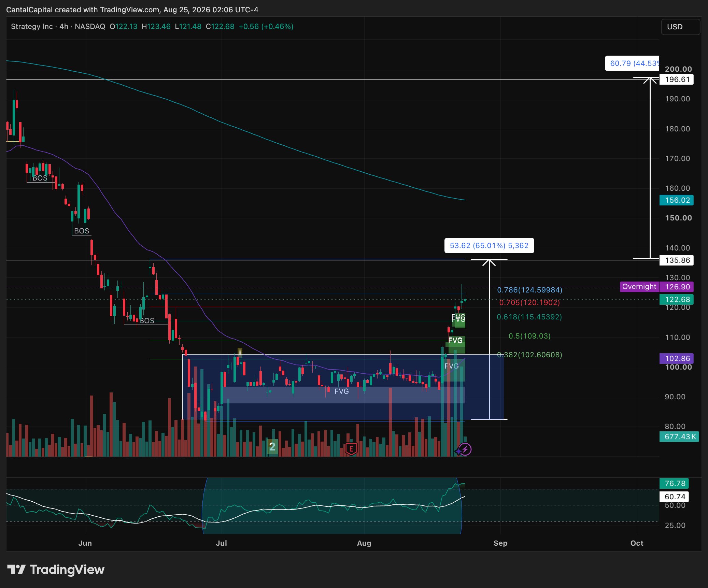The image size is (708, 588).
Task: Select the teal 156.02 moving average label
Action: 677,200
